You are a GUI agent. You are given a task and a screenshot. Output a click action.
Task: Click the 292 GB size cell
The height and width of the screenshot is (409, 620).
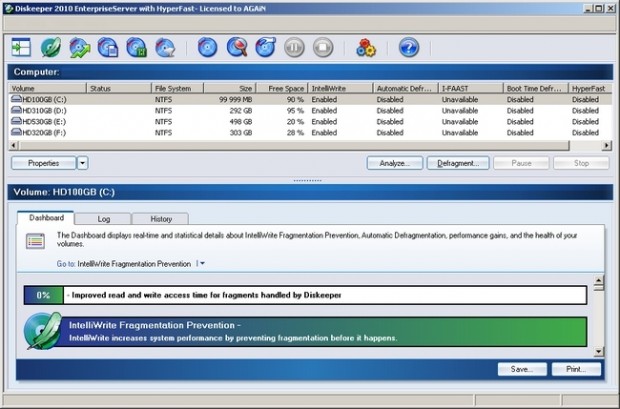tap(241, 110)
